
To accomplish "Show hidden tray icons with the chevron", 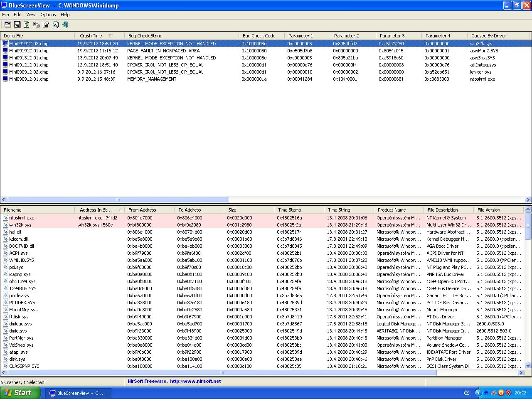I will 478,393.
